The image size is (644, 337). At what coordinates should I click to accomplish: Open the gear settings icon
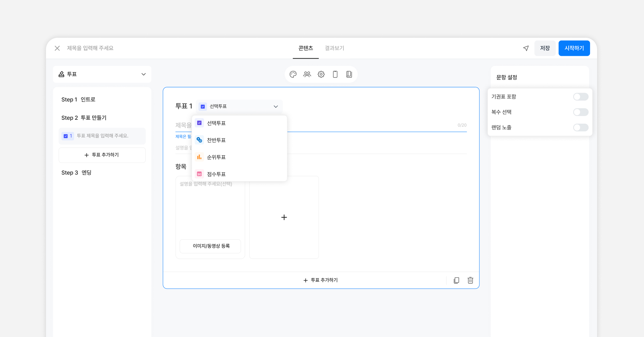[x=321, y=74]
